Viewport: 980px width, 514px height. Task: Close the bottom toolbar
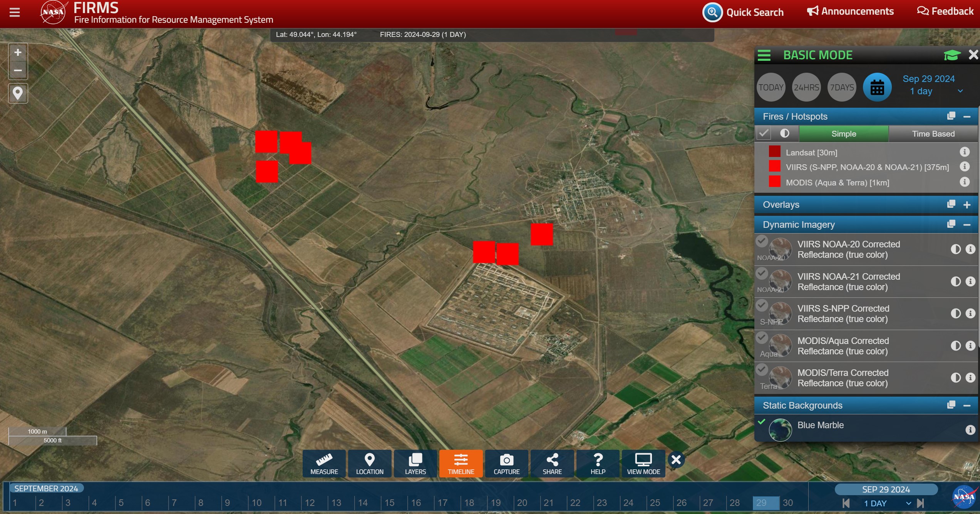click(x=676, y=460)
